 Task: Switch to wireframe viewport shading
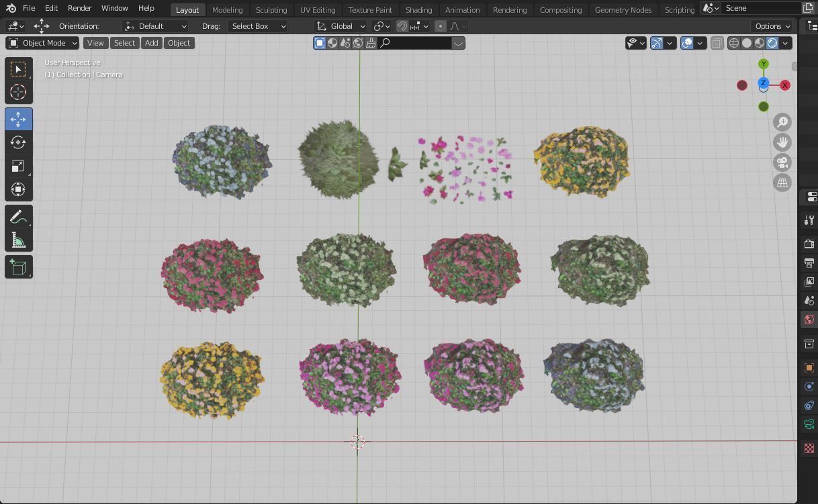click(x=734, y=43)
